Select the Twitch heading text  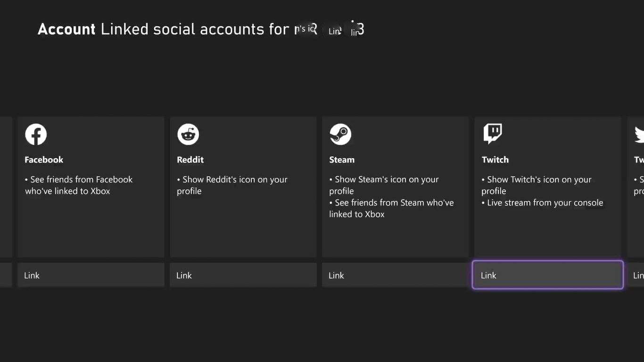click(495, 159)
